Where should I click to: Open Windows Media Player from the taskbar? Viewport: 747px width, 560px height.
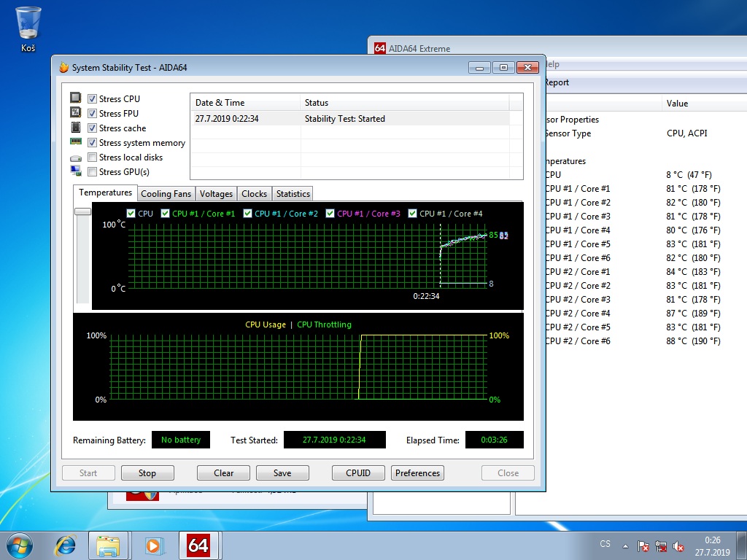(x=153, y=545)
